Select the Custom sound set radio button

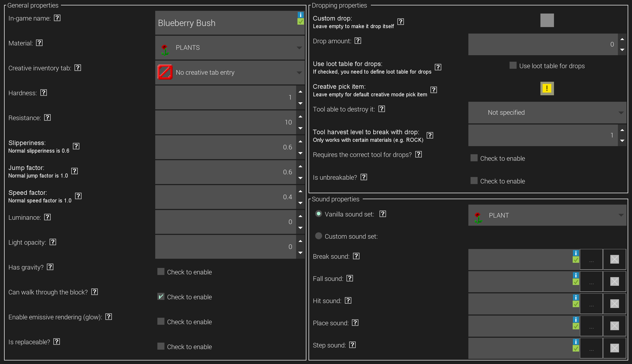pyautogui.click(x=319, y=236)
